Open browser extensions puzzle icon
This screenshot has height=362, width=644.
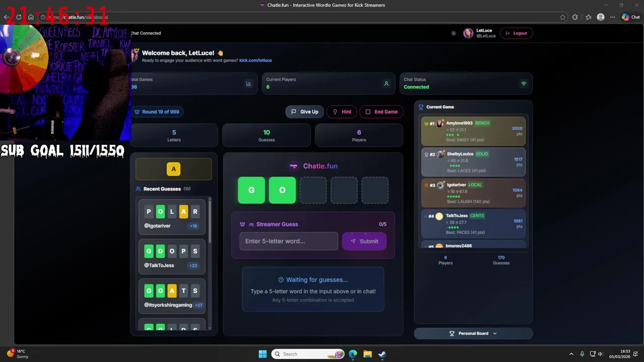(x=575, y=17)
